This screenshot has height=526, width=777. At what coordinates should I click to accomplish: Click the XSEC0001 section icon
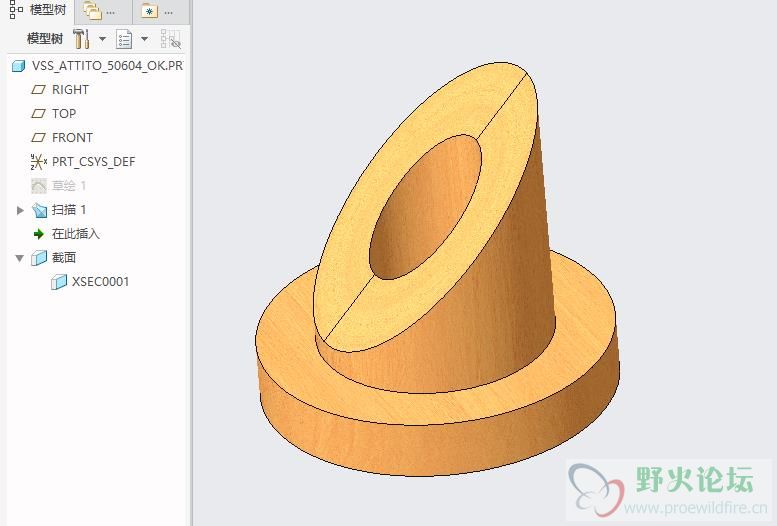[59, 282]
